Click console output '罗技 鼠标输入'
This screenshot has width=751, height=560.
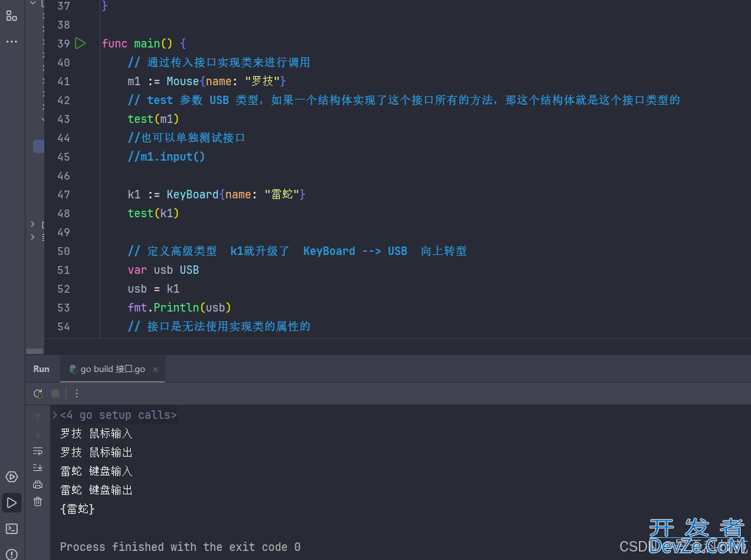(96, 434)
